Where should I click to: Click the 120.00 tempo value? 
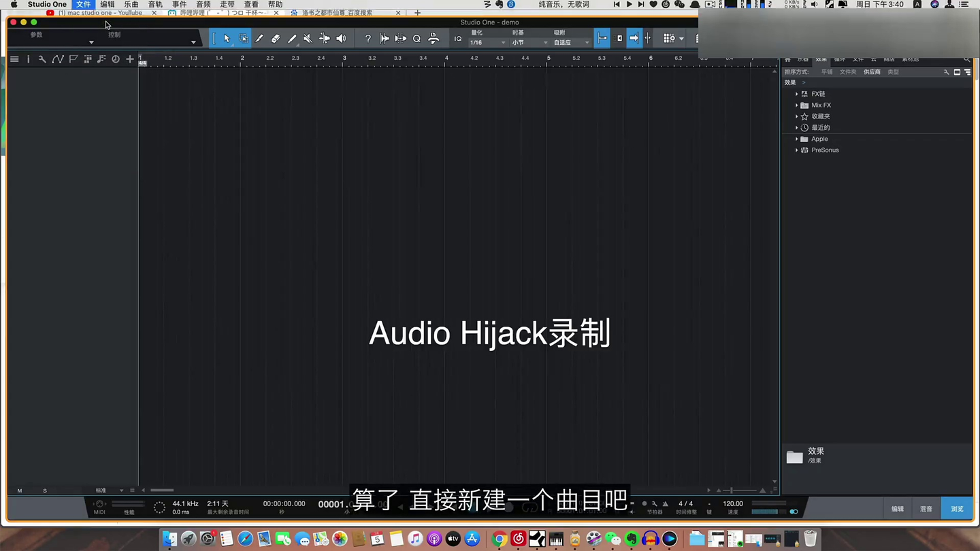tap(733, 504)
